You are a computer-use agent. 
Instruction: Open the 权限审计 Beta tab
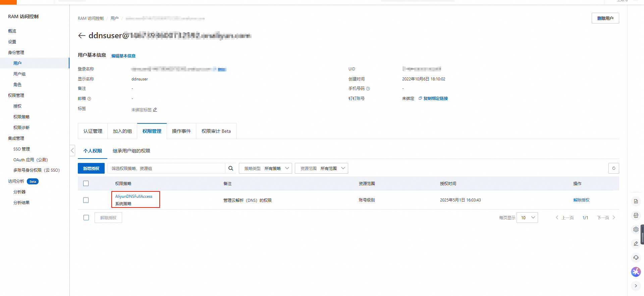point(216,131)
